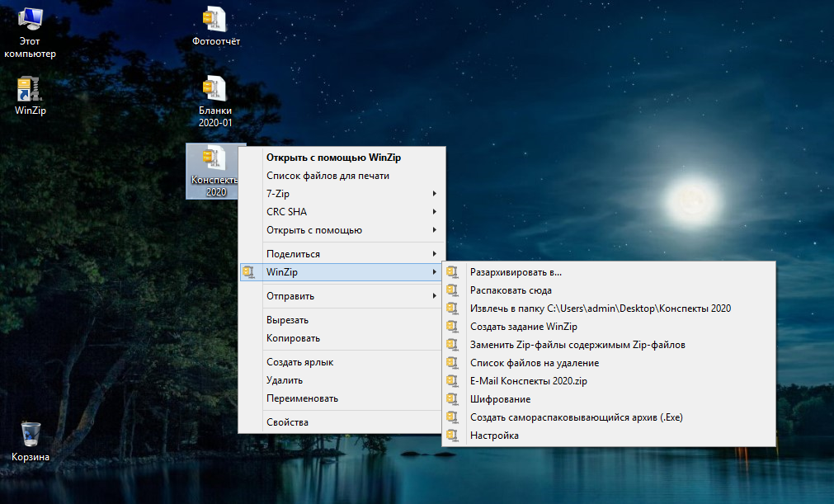Choose Копировать from context menu
This screenshot has height=504, width=834.
pyautogui.click(x=341, y=338)
